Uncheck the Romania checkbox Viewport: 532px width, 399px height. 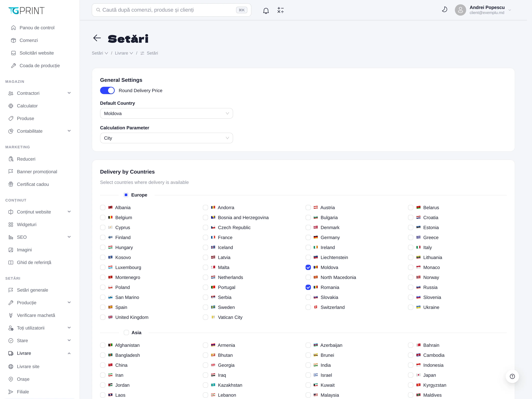point(308,287)
